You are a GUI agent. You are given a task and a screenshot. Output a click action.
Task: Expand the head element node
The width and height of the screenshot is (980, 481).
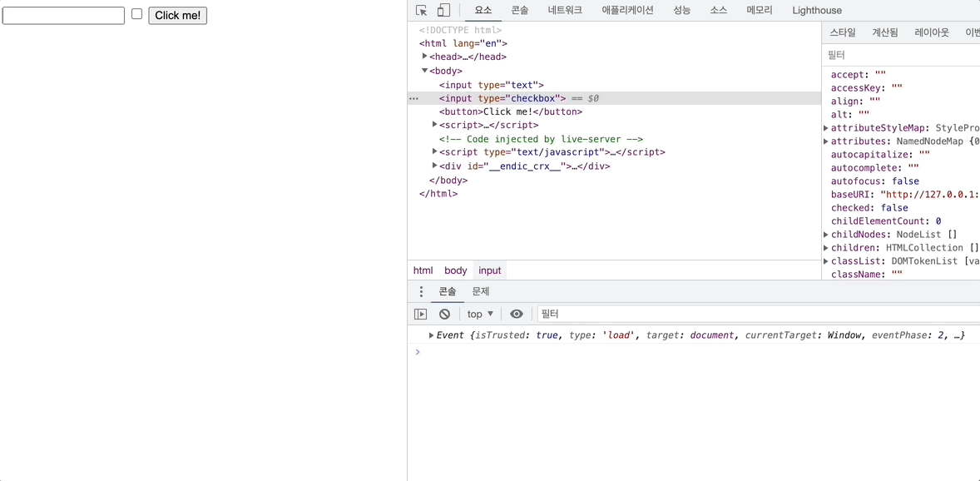(425, 57)
